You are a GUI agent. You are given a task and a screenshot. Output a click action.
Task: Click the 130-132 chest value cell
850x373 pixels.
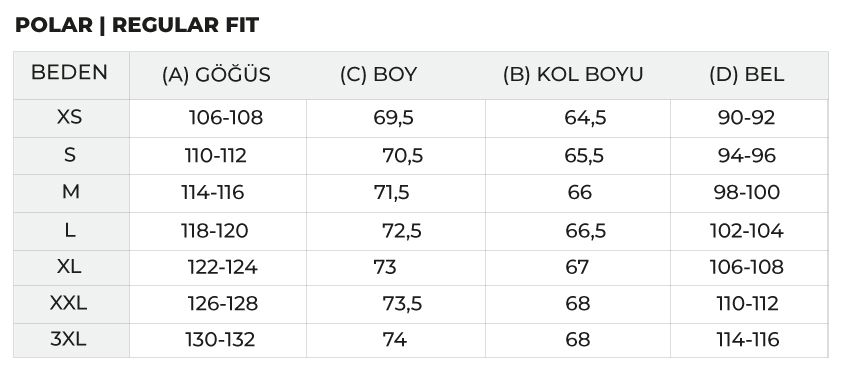point(220,340)
